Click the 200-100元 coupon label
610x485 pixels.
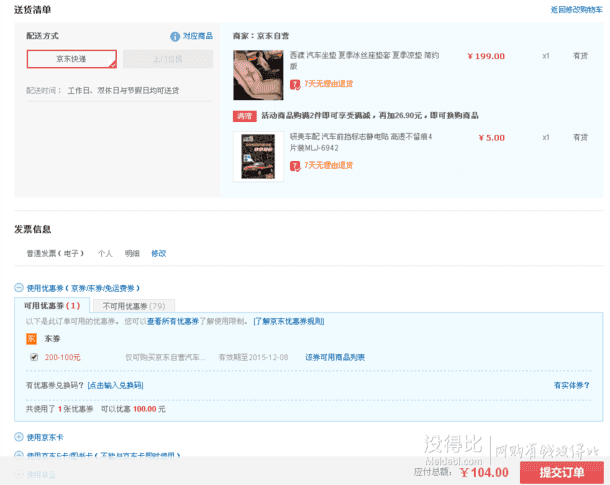(63, 357)
